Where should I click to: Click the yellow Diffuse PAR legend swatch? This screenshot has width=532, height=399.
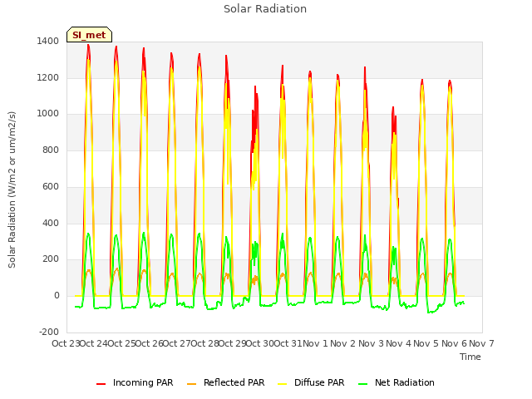[x=283, y=383]
